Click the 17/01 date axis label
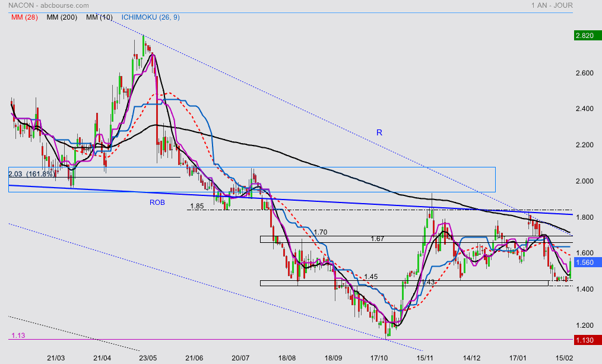The width and height of the screenshot is (602, 364). (518, 358)
